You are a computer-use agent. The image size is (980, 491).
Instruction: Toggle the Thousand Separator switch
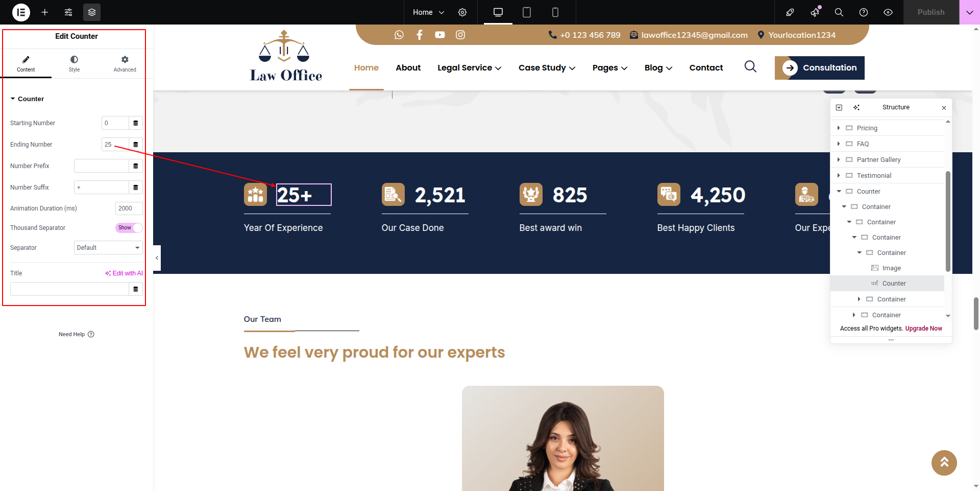[129, 228]
